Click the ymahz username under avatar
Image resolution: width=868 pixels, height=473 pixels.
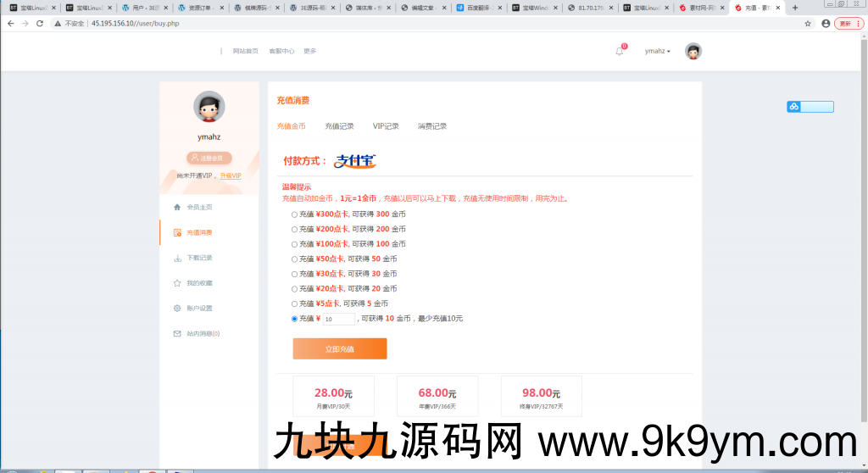[x=209, y=136]
